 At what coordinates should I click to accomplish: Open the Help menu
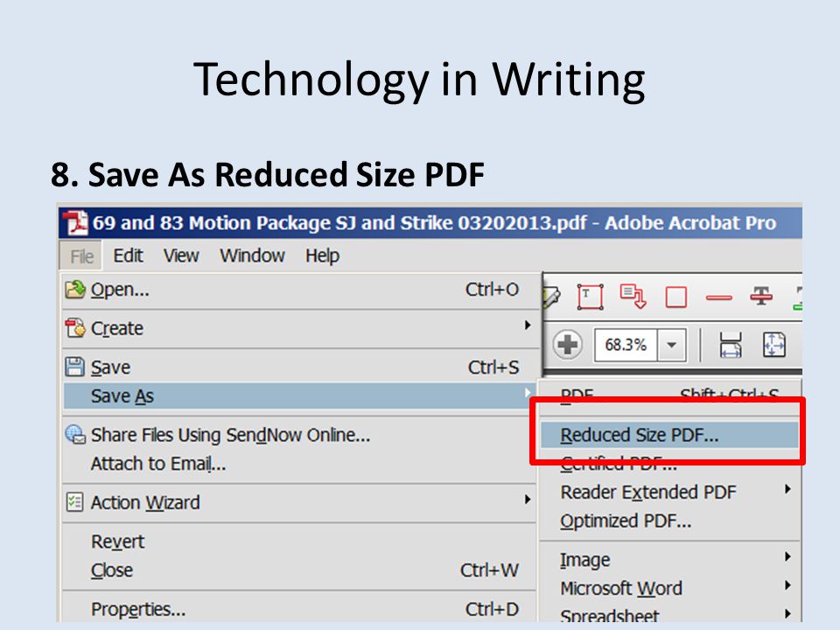323,256
